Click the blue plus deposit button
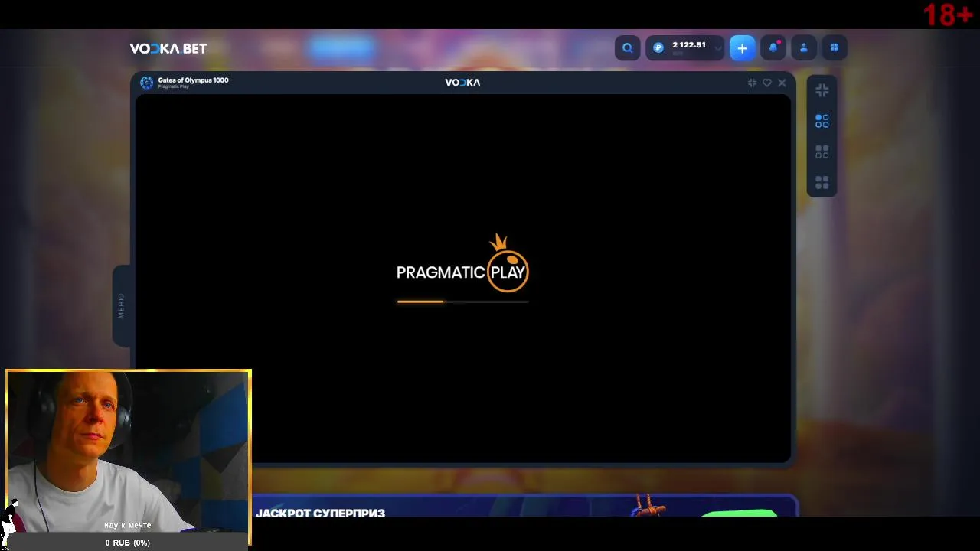The height and width of the screenshot is (551, 980). pyautogui.click(x=742, y=48)
